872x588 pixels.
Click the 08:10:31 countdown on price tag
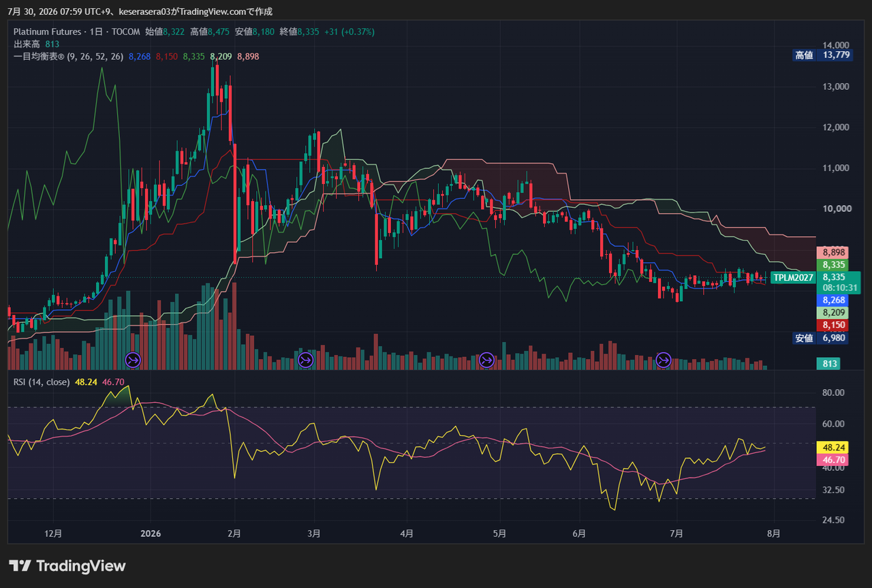tap(839, 288)
